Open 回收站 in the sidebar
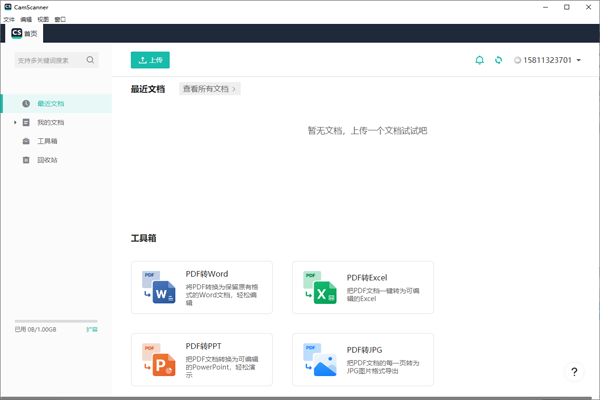The height and width of the screenshot is (400, 600). (x=48, y=160)
